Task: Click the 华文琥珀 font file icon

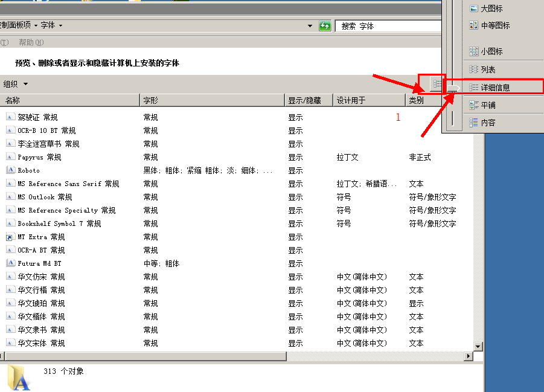Action: (10, 303)
